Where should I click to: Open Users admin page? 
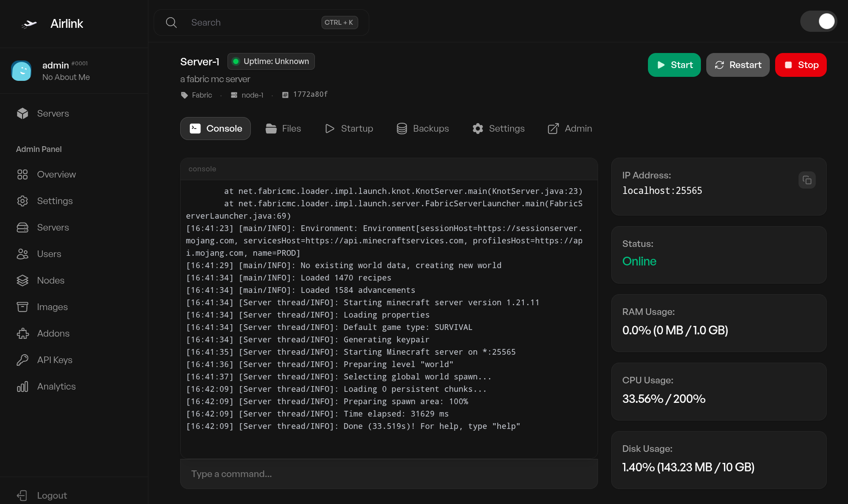49,254
